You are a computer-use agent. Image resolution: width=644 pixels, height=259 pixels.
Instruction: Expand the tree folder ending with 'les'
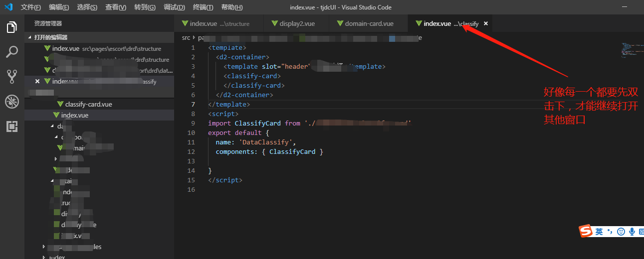45,247
